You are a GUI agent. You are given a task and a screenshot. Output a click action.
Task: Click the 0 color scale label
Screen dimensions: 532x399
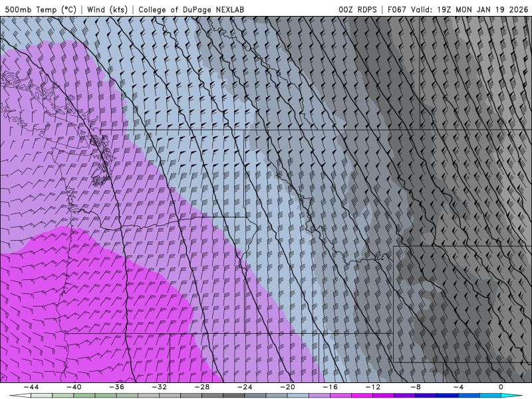(501, 387)
